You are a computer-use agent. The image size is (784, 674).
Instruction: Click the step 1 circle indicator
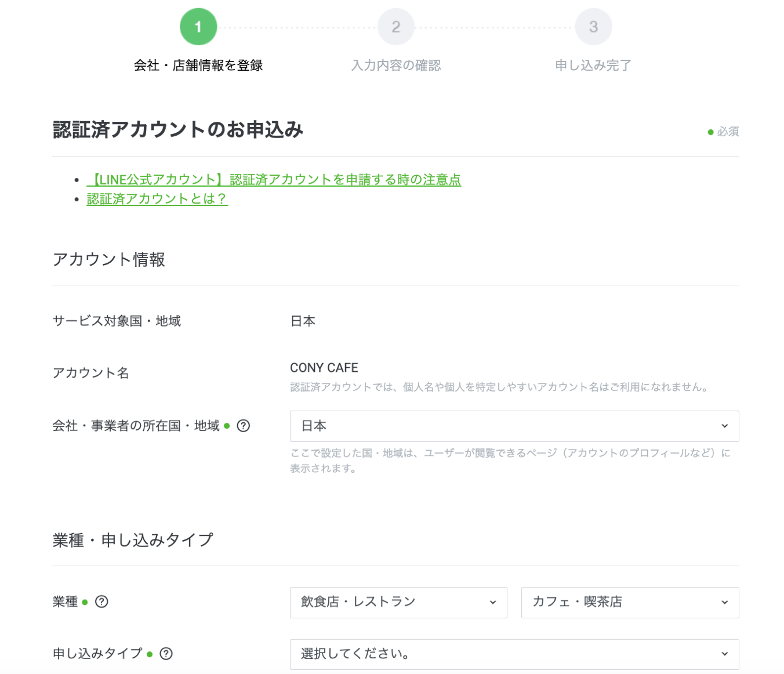click(198, 26)
